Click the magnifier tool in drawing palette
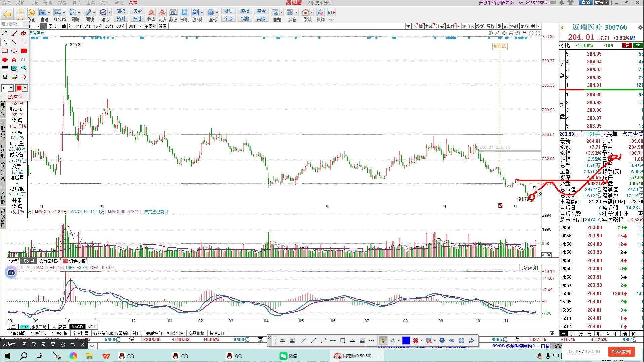Viewport: 644px width, 362px height. click(x=24, y=68)
